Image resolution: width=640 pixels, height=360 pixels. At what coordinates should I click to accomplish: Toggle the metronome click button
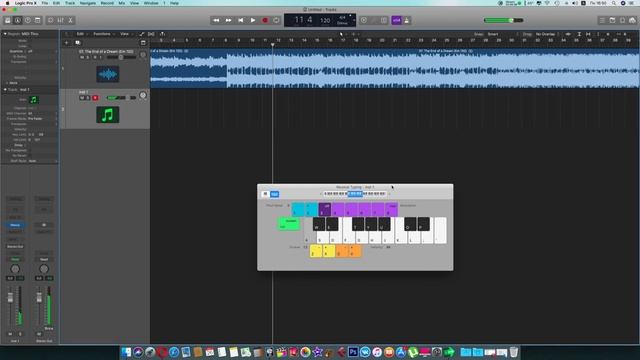coord(407,20)
